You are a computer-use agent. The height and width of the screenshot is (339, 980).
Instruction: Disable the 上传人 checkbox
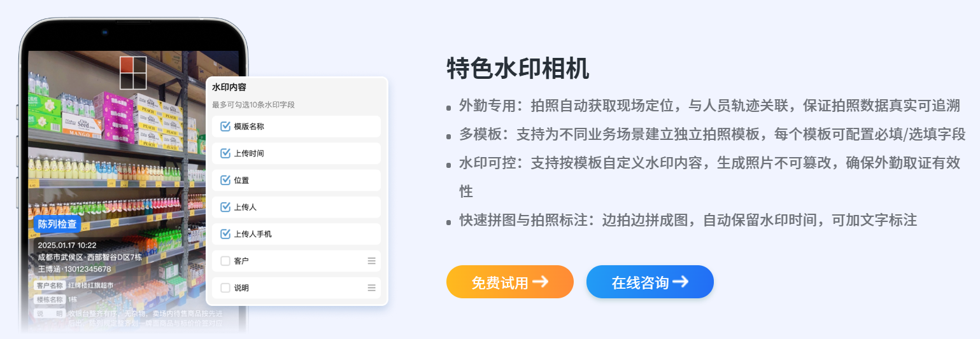coord(225,207)
